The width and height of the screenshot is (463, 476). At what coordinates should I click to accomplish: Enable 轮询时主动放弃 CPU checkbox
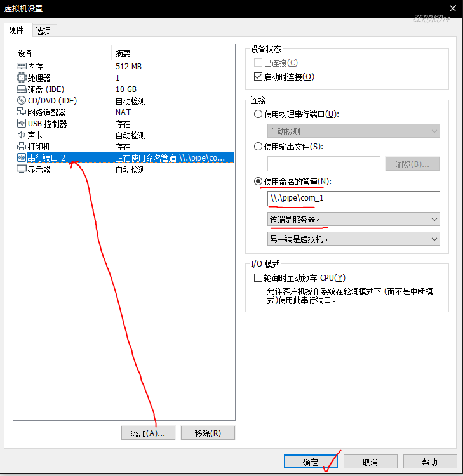258,278
